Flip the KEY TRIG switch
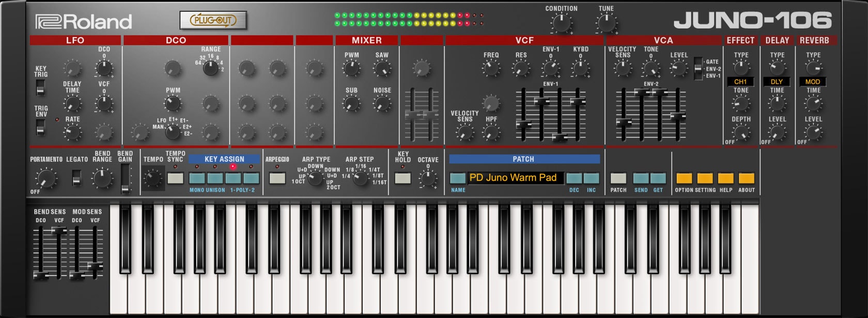Viewport: 868px width, 318px height. [x=40, y=88]
